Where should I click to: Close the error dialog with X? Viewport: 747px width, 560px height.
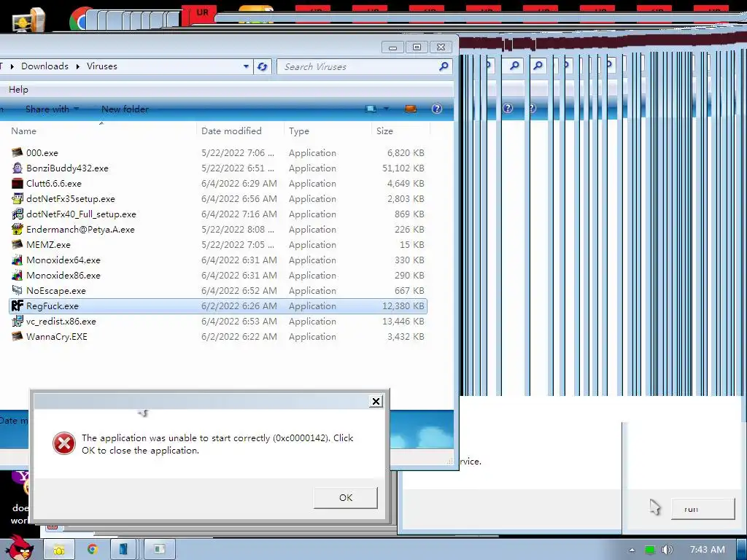376,402
